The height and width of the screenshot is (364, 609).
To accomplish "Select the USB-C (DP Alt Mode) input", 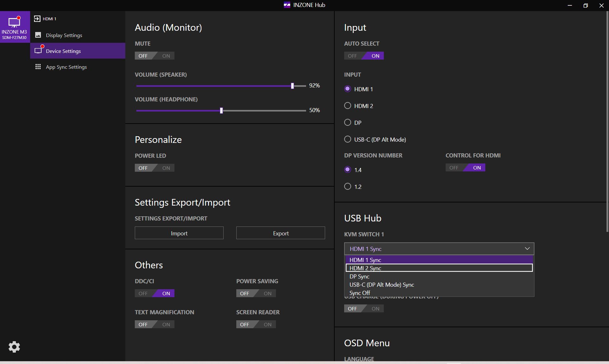I will [348, 139].
